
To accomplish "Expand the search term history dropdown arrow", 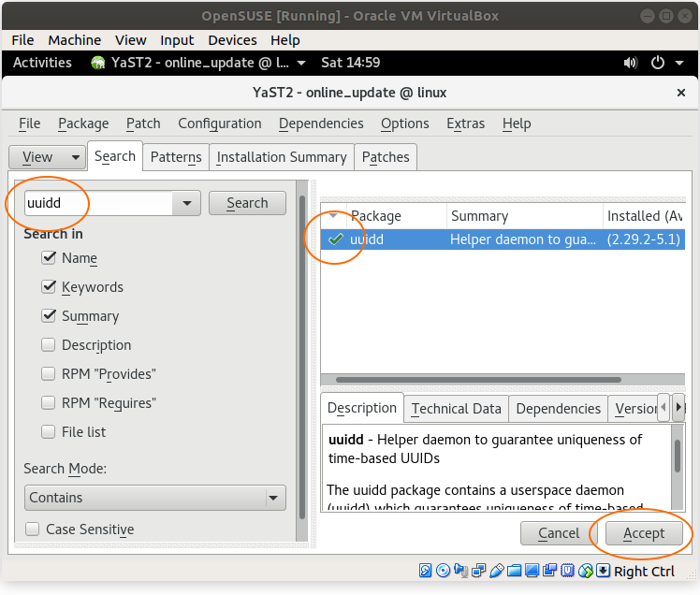I will coord(187,203).
